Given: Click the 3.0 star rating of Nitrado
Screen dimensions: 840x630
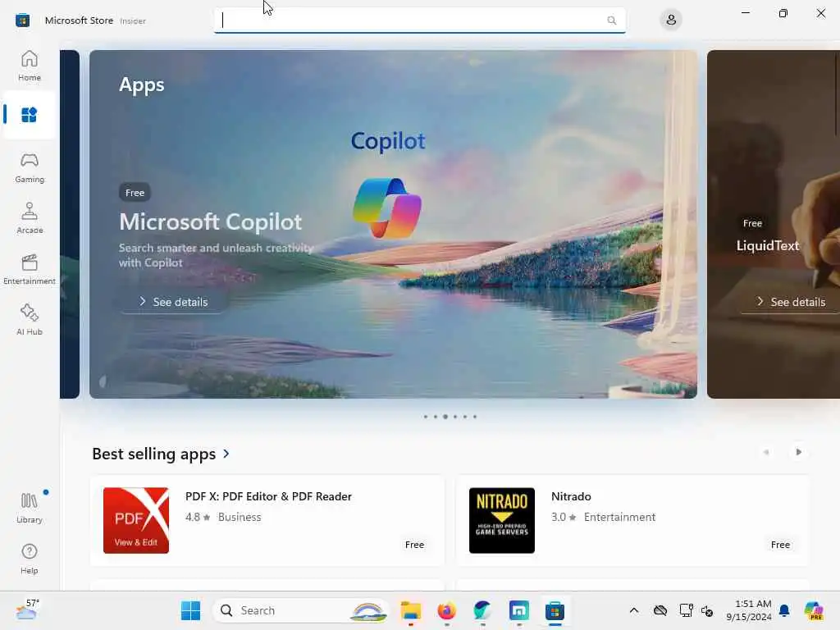Looking at the screenshot, I should (x=564, y=517).
